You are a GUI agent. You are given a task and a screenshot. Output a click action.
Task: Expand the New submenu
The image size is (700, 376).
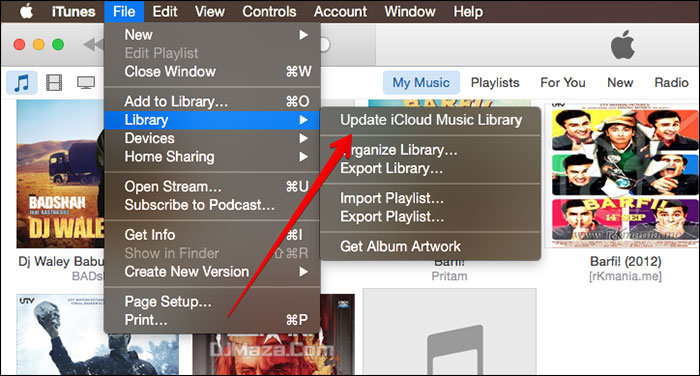click(212, 35)
